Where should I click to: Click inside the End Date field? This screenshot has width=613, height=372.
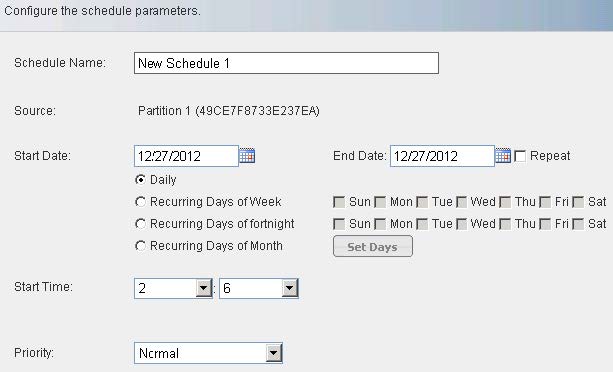tap(442, 156)
